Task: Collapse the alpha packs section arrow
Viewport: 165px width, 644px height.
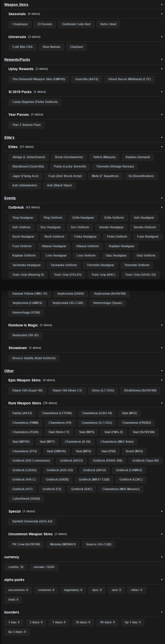Action: pyautogui.click(x=162, y=580)
